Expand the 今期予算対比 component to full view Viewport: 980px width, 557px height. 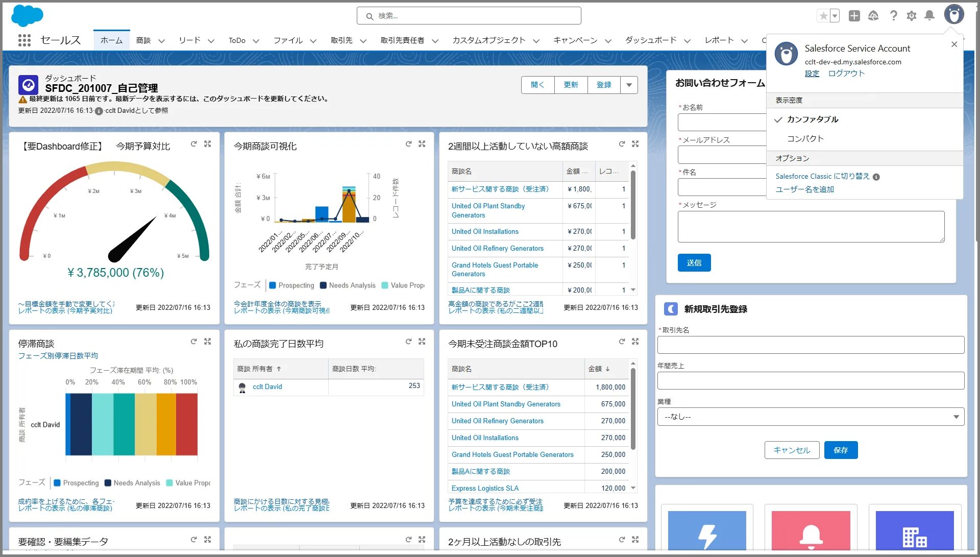pos(208,144)
